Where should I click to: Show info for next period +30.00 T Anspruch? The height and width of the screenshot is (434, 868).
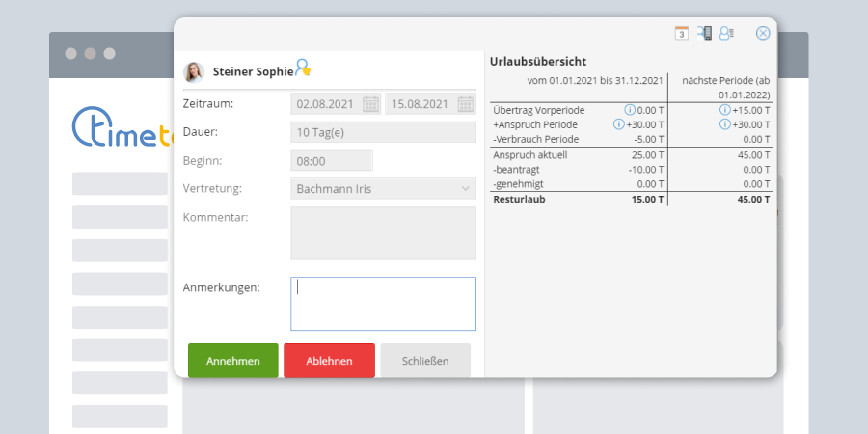(724, 124)
